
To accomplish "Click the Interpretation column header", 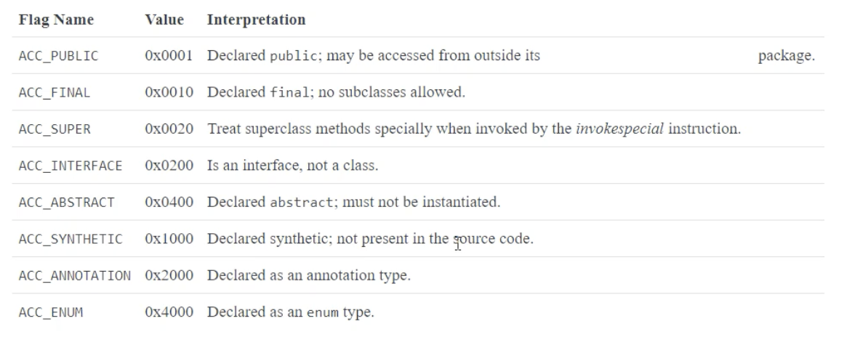I will [256, 20].
